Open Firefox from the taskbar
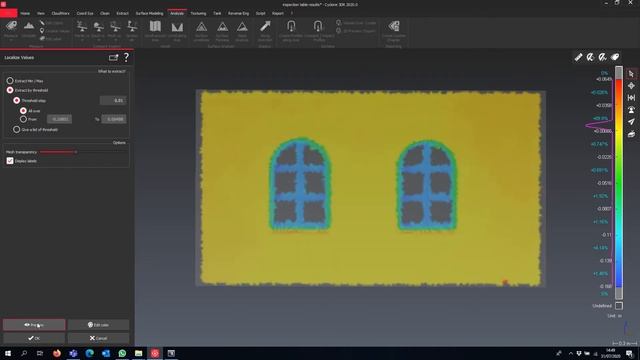Viewport: 640px width, 360px height. point(57,353)
